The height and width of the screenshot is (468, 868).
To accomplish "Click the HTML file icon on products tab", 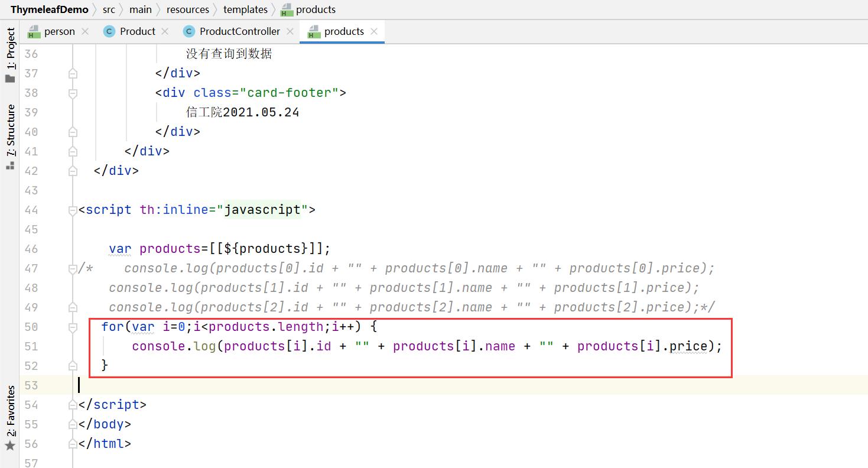I will (x=314, y=31).
